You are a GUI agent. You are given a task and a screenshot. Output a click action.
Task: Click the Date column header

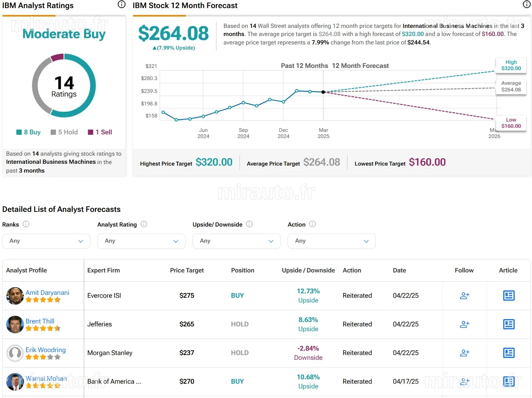pos(399,270)
